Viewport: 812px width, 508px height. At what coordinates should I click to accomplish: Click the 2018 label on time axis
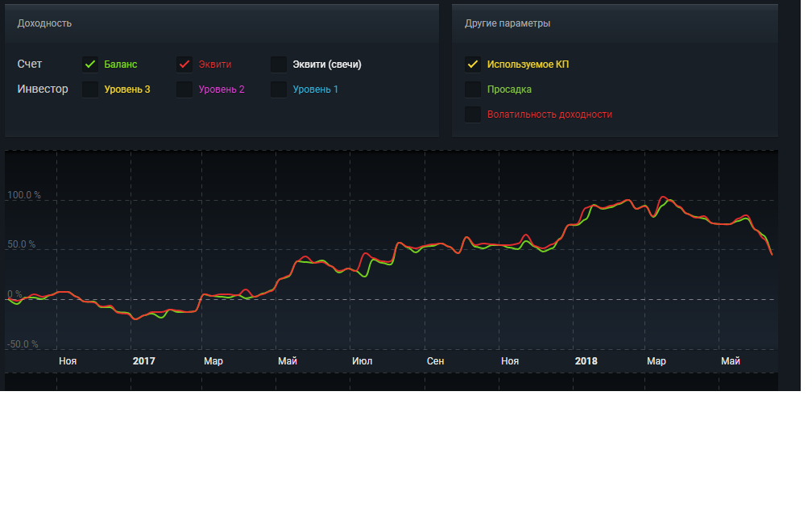point(586,361)
